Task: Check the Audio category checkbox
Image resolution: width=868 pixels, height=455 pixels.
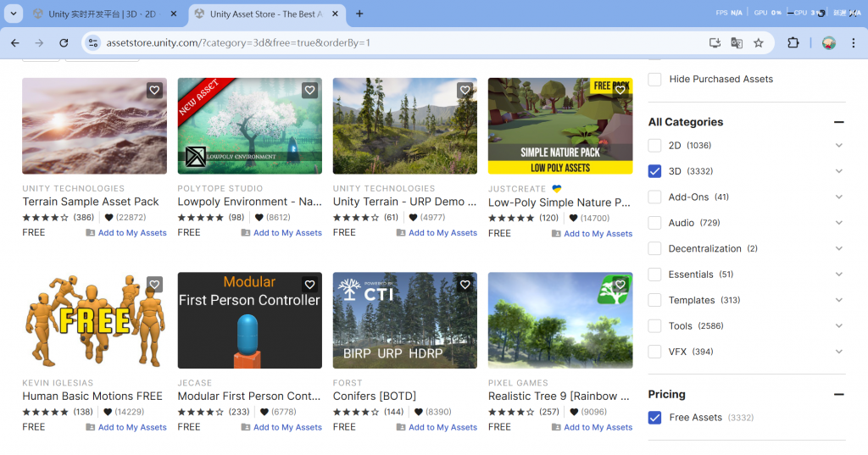Action: 654,223
